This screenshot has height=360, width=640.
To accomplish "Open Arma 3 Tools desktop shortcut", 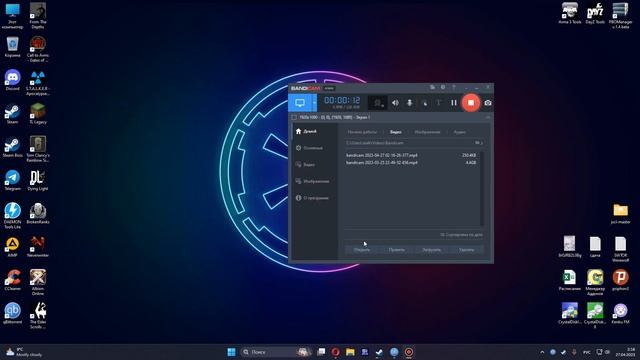I will click(570, 13).
